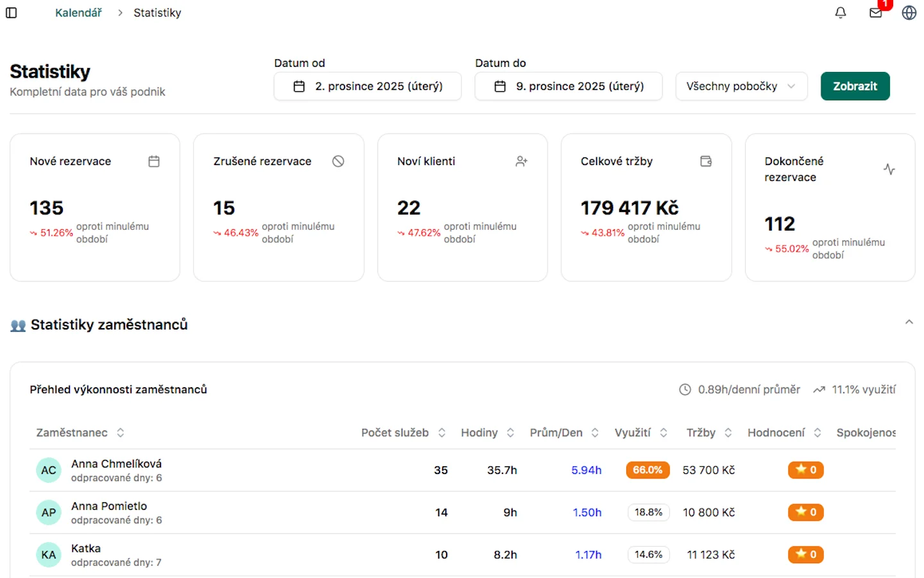This screenshot has width=924, height=578.
Task: Click the breadcrumb chevron separator
Action: point(120,13)
